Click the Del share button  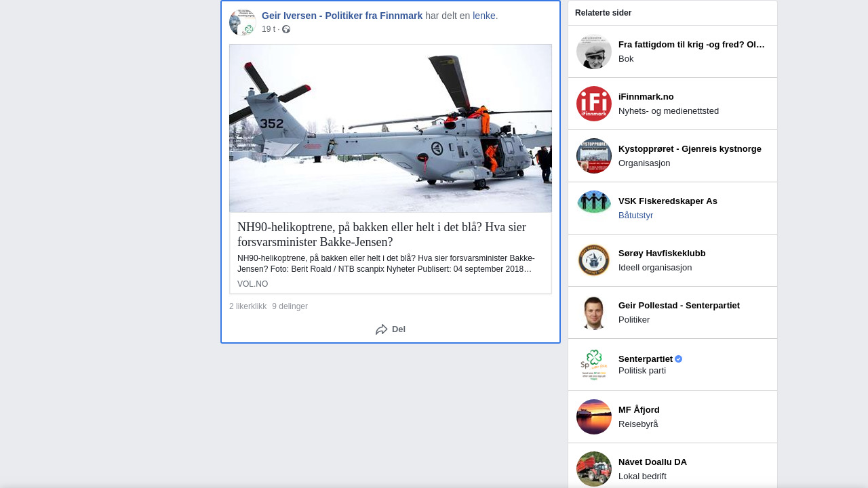click(391, 329)
